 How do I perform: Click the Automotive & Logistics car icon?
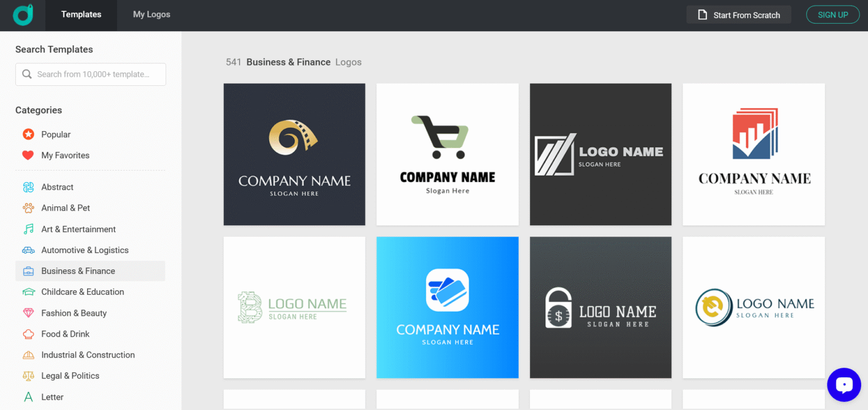point(28,250)
